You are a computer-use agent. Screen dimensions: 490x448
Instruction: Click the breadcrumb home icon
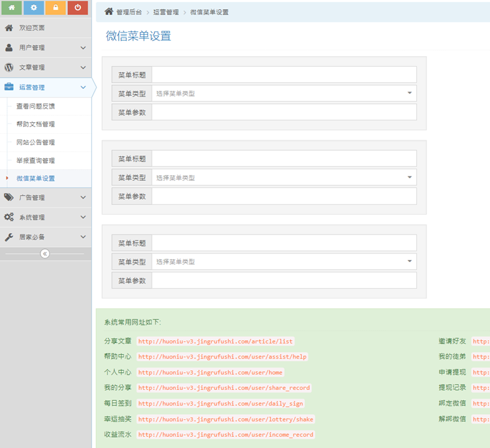point(108,12)
